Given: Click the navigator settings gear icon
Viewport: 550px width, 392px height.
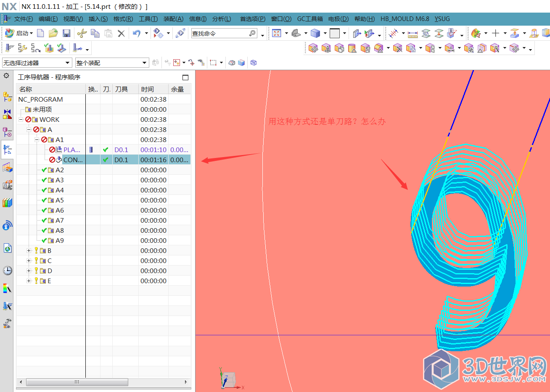Looking at the screenshot, I should 6,76.
